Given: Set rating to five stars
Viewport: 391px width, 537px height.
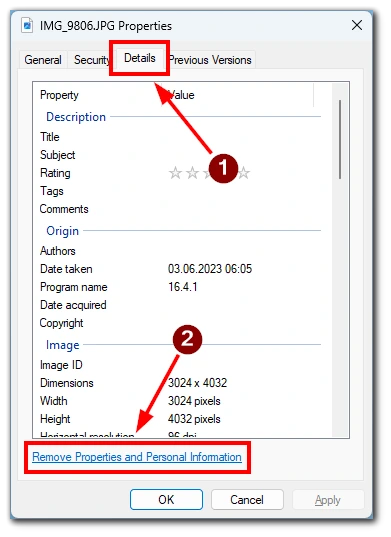Looking at the screenshot, I should [243, 173].
